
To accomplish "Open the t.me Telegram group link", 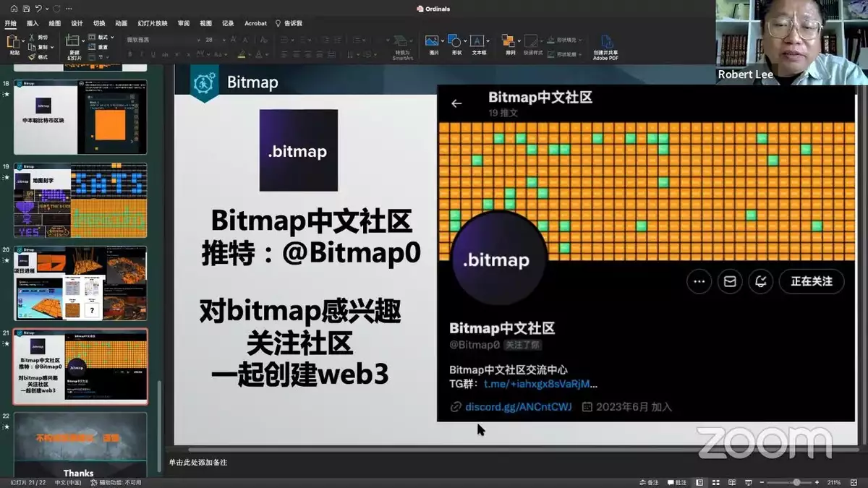I will 541,384.
